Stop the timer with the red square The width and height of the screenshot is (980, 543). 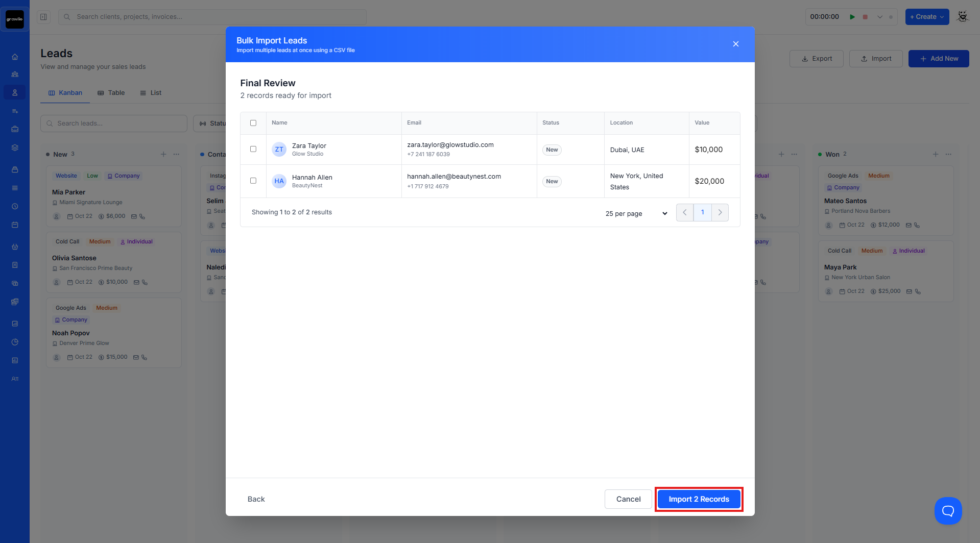click(x=865, y=17)
